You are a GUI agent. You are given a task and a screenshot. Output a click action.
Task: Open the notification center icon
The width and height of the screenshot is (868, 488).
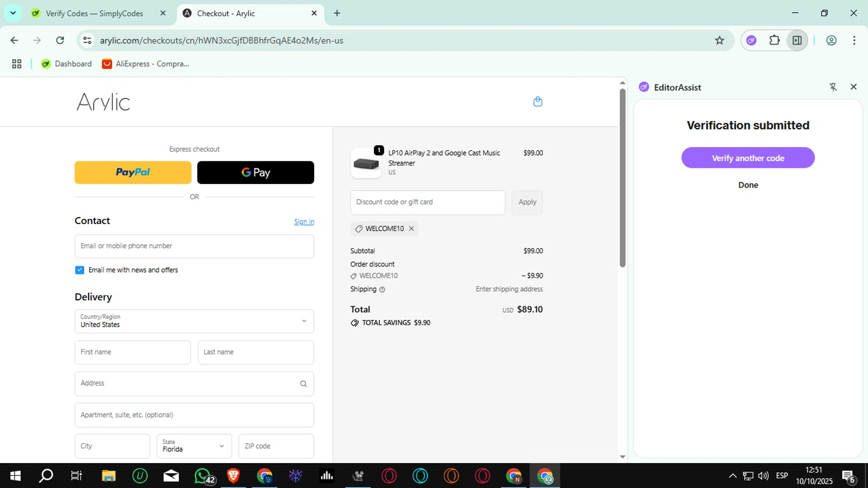click(x=849, y=476)
